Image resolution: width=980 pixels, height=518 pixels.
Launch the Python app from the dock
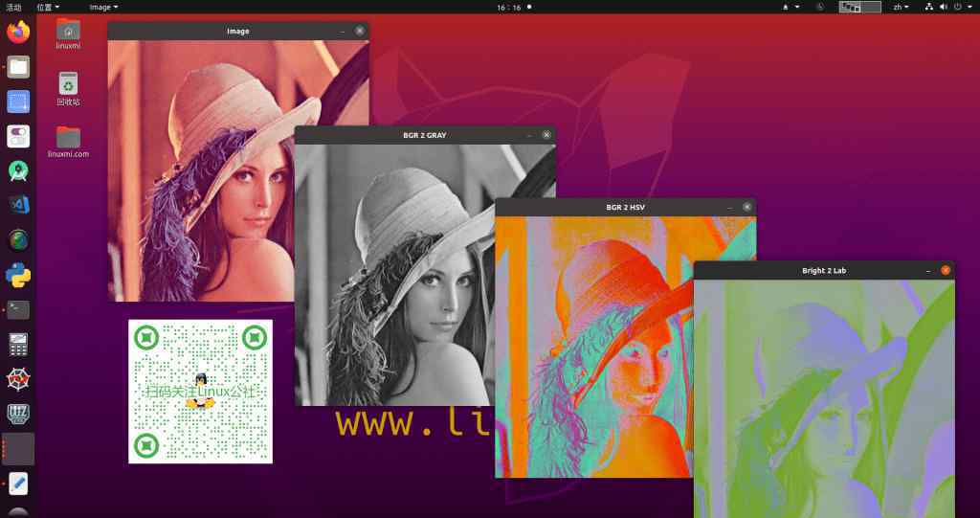(18, 275)
